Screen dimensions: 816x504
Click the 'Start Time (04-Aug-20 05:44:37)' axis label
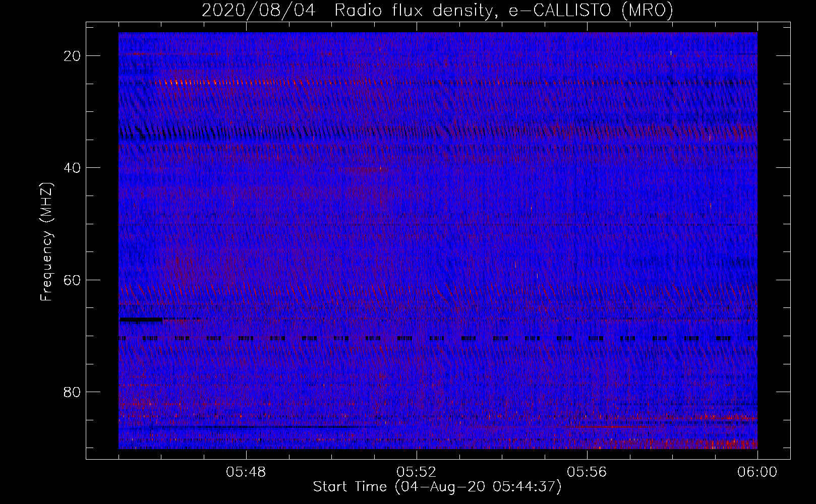[x=437, y=487]
